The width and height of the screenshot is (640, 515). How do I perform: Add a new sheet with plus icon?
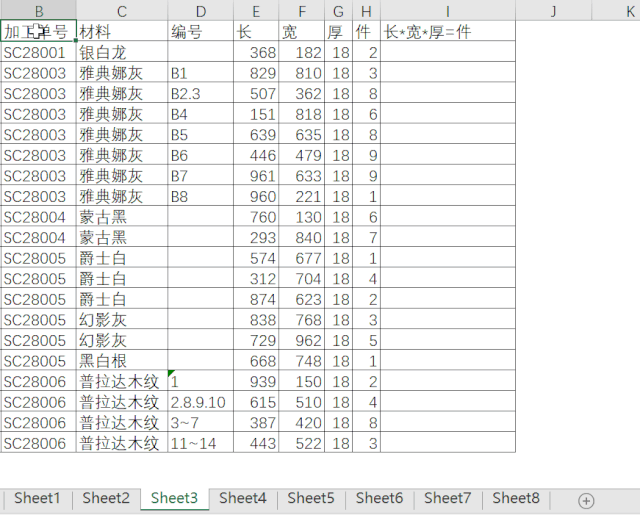(586, 501)
